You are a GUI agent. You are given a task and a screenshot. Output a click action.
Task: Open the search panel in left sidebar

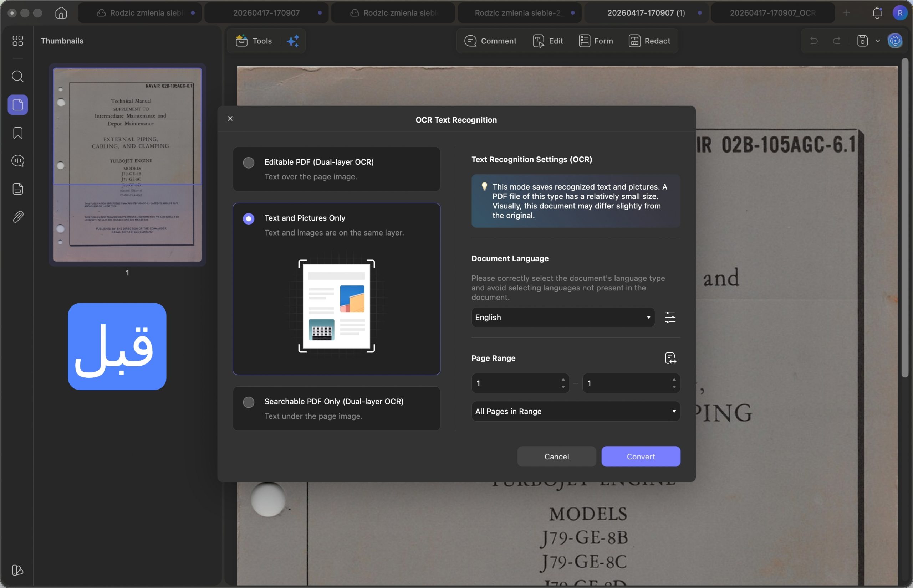tap(17, 76)
